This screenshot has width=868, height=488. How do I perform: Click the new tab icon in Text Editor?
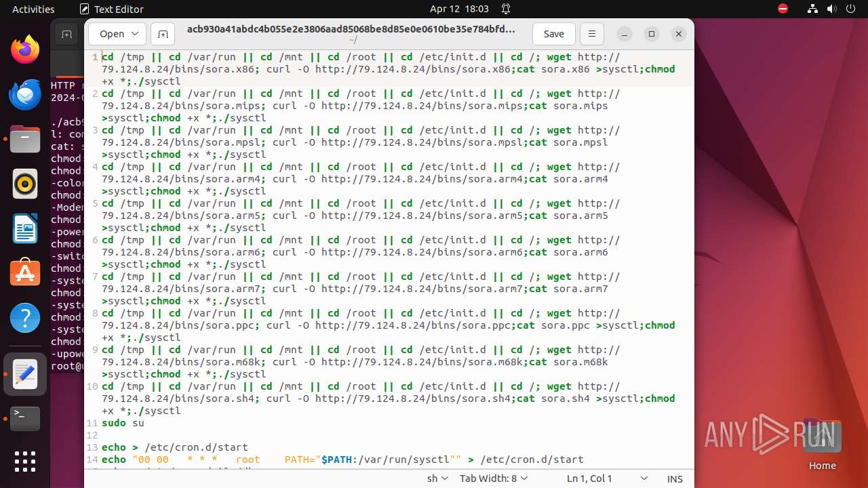pyautogui.click(x=163, y=34)
